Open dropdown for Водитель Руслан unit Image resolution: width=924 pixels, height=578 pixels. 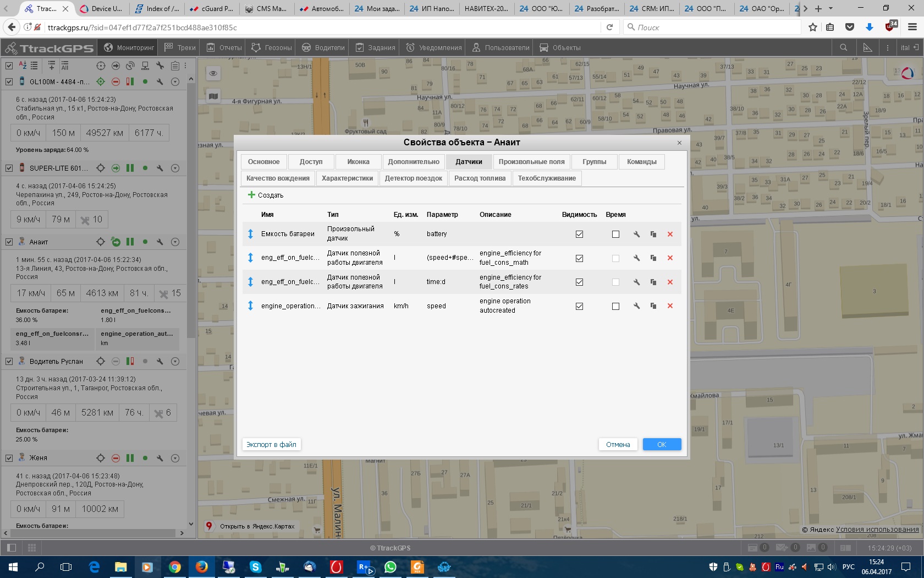[175, 361]
